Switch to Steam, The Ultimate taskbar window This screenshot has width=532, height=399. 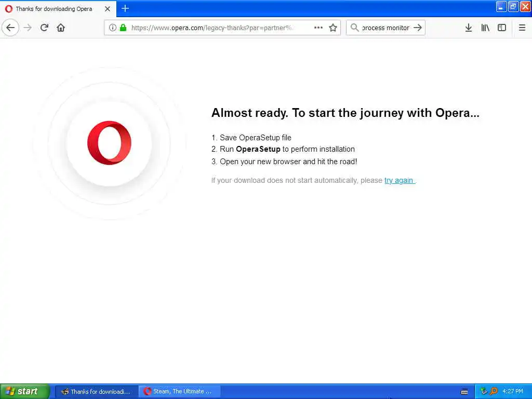click(x=180, y=392)
